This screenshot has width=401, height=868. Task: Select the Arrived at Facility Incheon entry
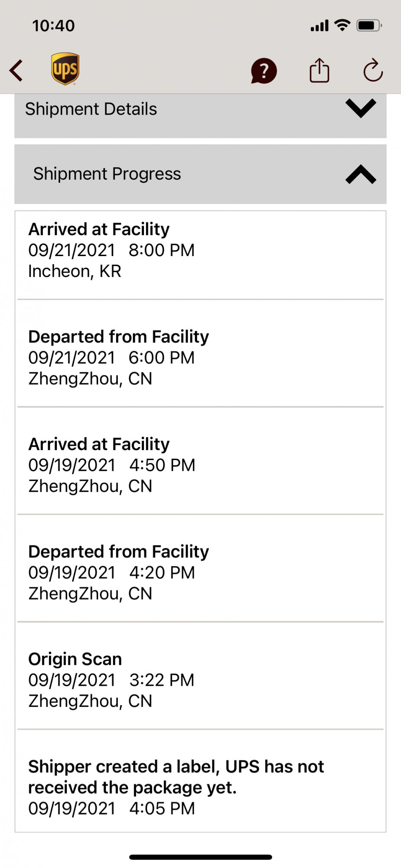pyautogui.click(x=200, y=255)
